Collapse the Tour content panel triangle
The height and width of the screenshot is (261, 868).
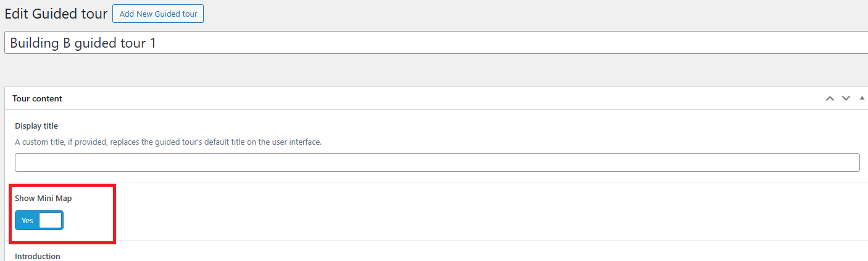862,98
